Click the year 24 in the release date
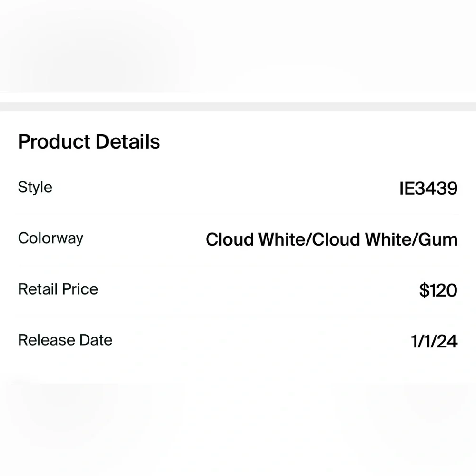Viewport: 476px width, 476px height. 447,341
